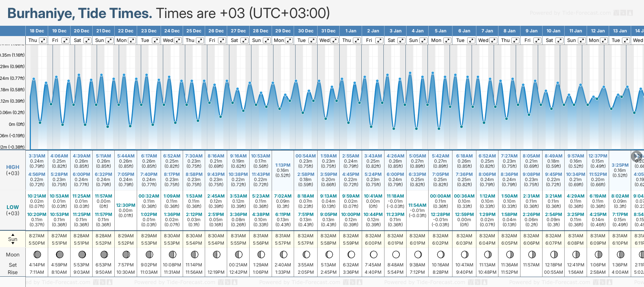Expand the Mon 22 Dec day view
644x287 pixels.
coord(132,40)
